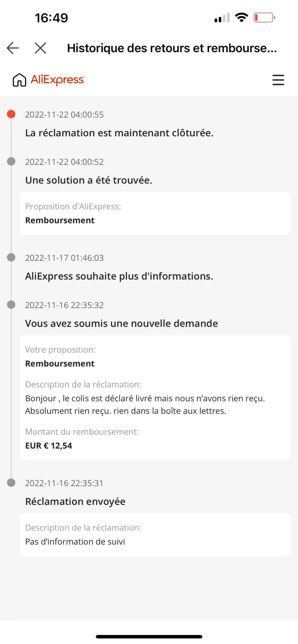Go to the AliExpress home icon
The height and width of the screenshot is (644, 298).
coord(19,80)
